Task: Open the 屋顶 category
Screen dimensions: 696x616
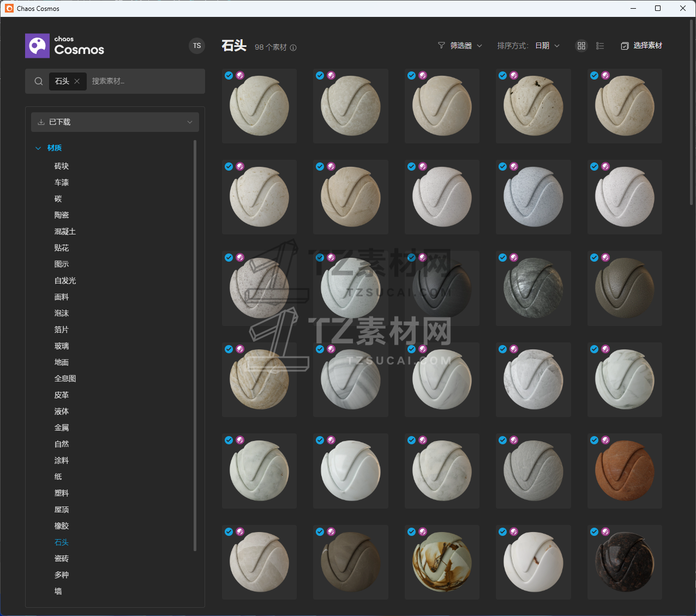Action: (x=62, y=510)
